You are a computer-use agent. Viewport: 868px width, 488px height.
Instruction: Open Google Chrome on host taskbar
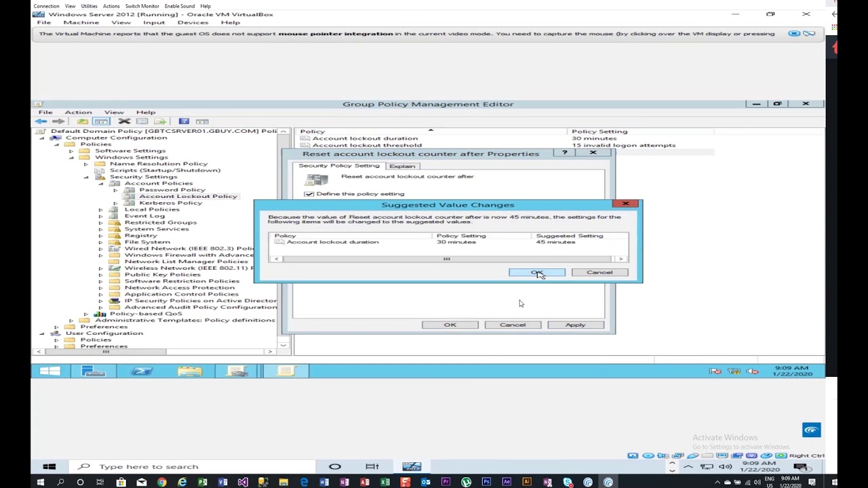tap(161, 483)
